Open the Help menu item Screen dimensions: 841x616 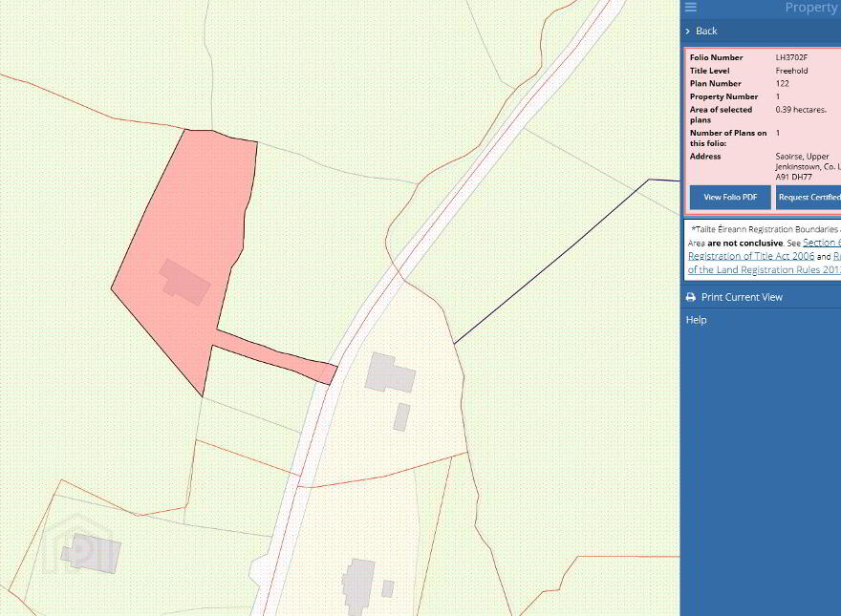pyautogui.click(x=696, y=320)
